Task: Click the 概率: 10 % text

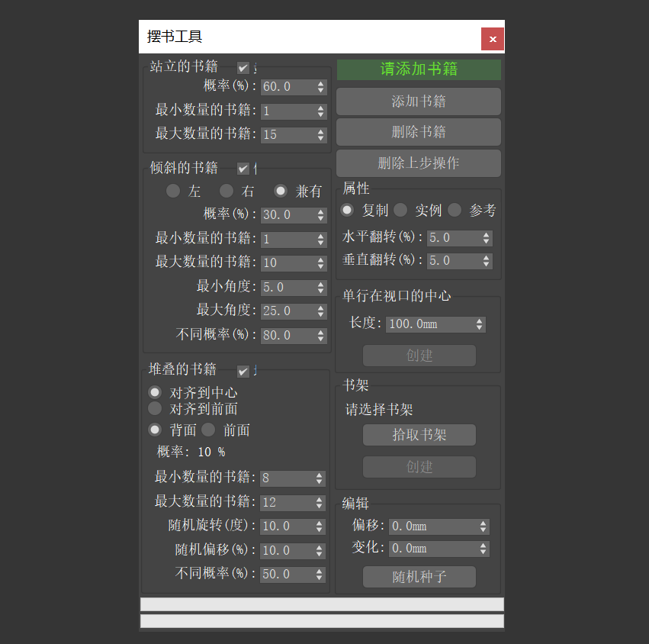Action: pos(191,452)
